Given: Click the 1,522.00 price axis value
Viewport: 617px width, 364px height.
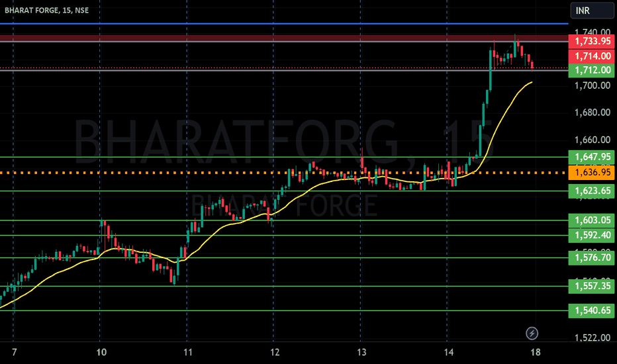Looking at the screenshot, I should click(x=593, y=338).
